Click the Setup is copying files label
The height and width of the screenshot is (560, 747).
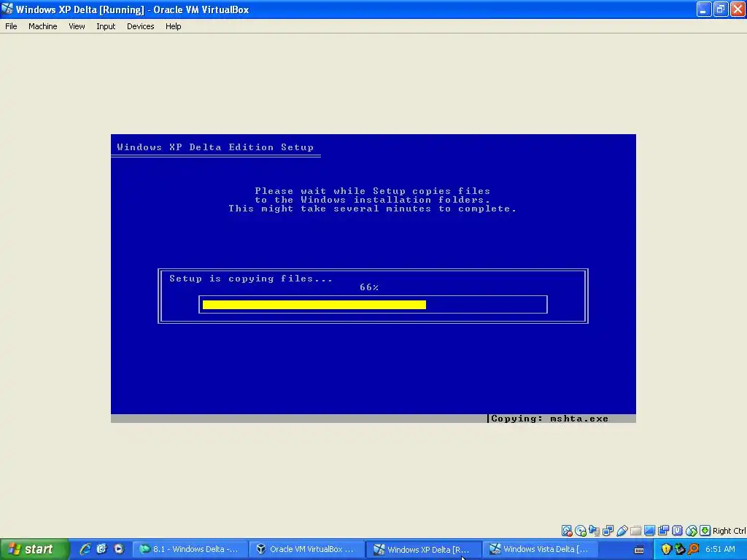(251, 279)
